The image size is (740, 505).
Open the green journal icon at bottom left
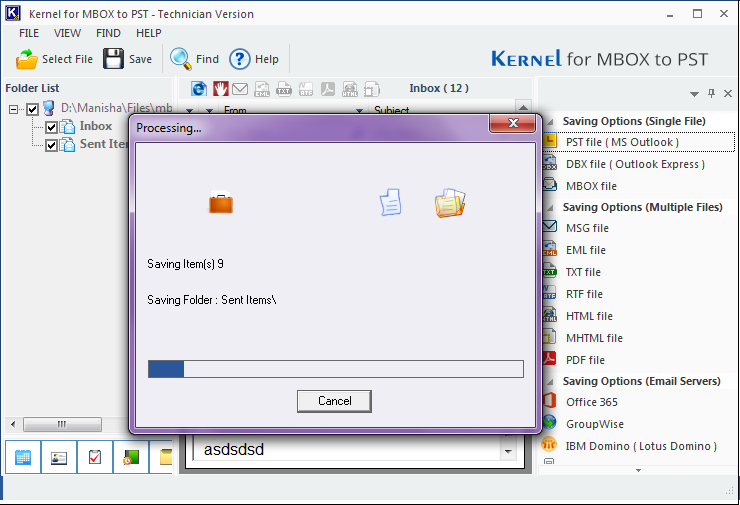pyautogui.click(x=131, y=457)
